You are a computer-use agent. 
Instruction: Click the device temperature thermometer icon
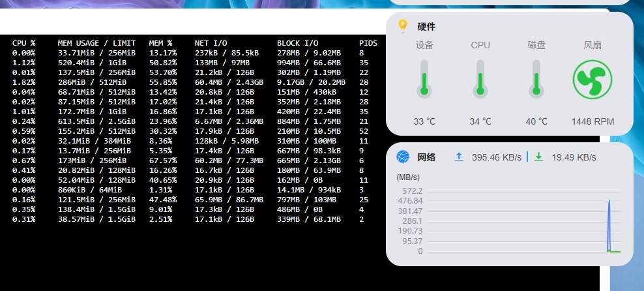424,79
